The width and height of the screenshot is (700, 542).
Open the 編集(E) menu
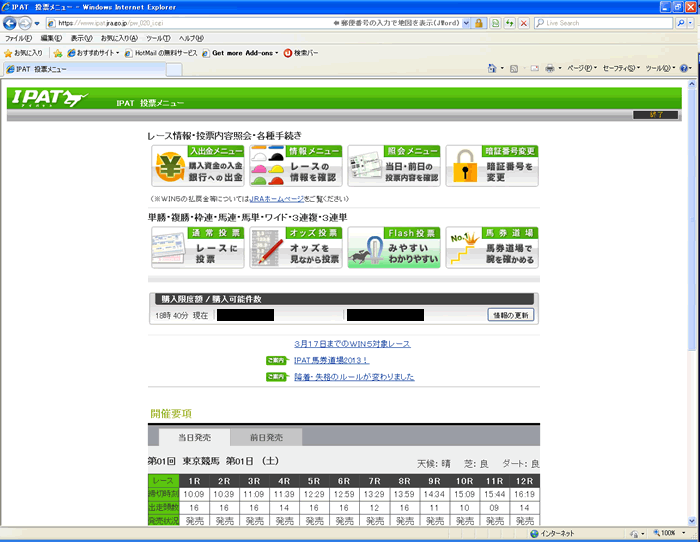coord(51,38)
